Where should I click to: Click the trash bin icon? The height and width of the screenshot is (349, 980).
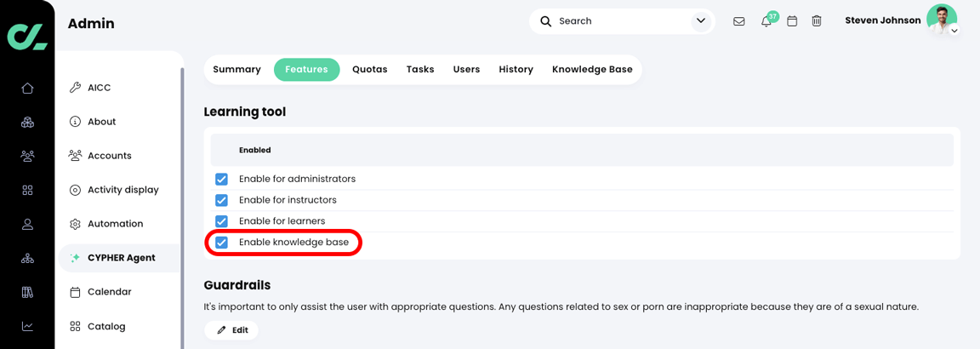click(x=817, y=21)
